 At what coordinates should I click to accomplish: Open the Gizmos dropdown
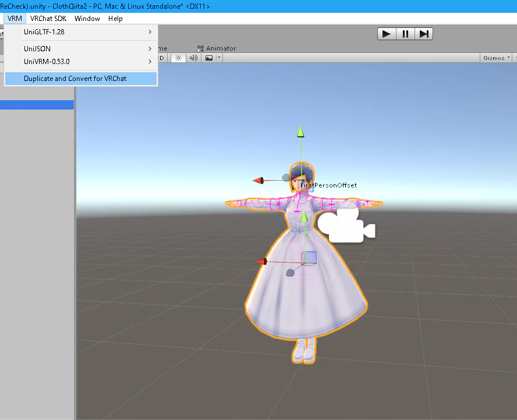point(496,58)
